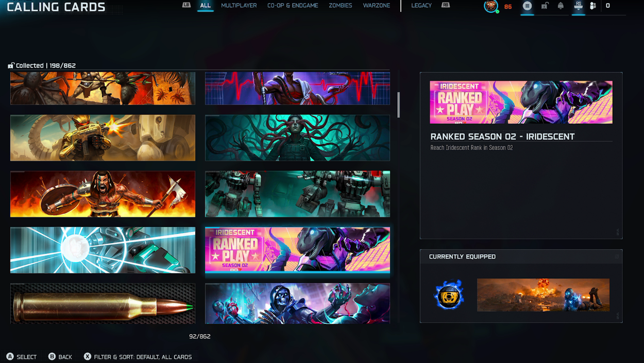Click the RANKED SEASON 02 - IRIDESCENT title
644x363 pixels.
coord(502,136)
